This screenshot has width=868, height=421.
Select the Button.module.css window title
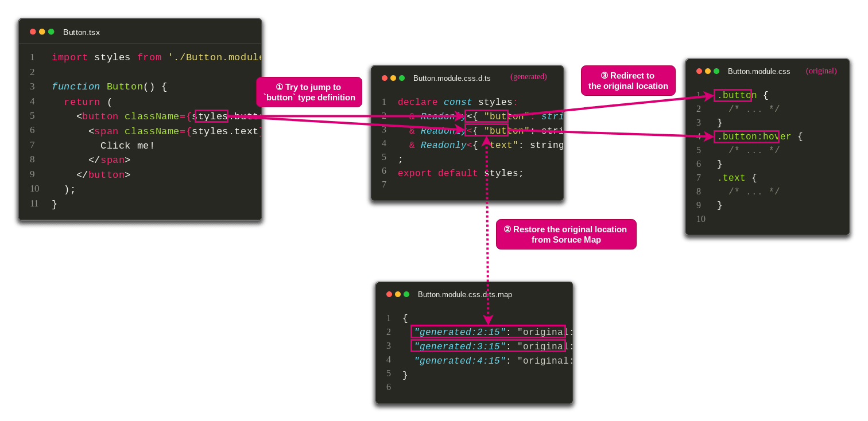tap(759, 71)
